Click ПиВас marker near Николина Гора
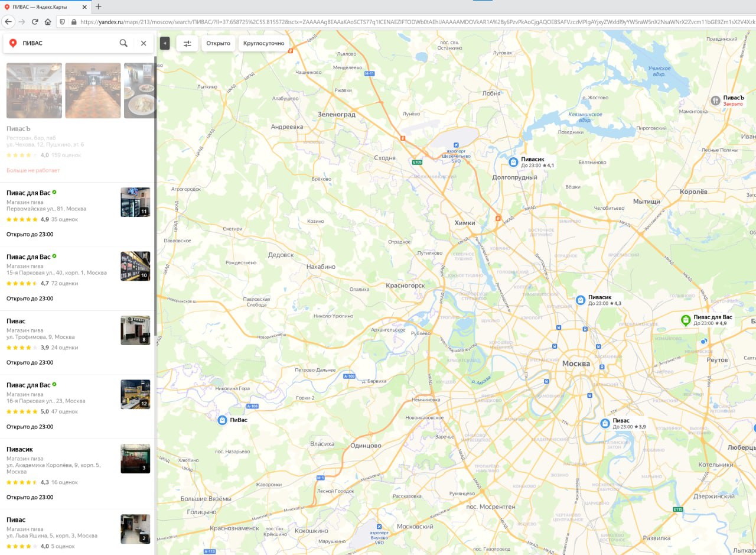The image size is (756, 555). [x=222, y=420]
